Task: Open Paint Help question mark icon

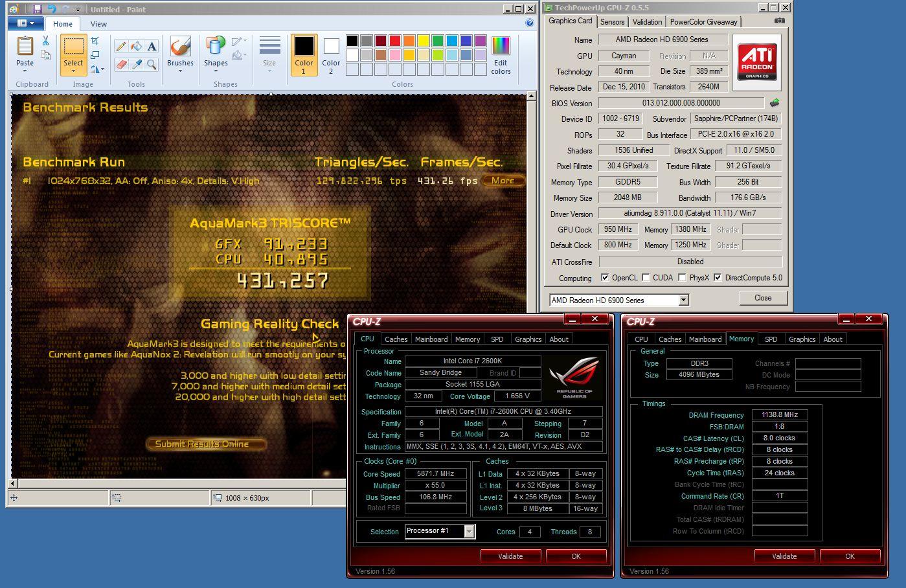Action: tap(529, 23)
